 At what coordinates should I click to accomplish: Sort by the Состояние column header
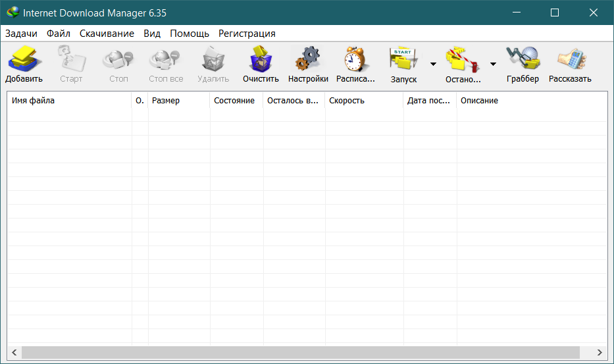click(236, 101)
